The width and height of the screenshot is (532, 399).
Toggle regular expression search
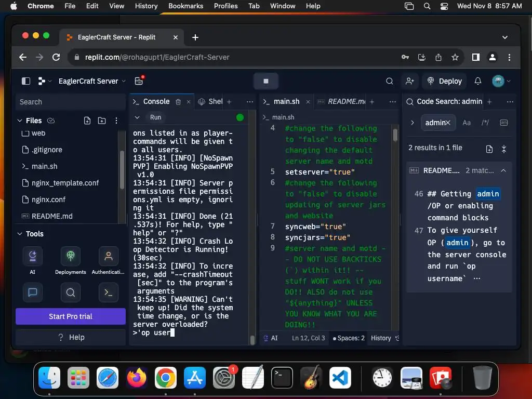485,123
